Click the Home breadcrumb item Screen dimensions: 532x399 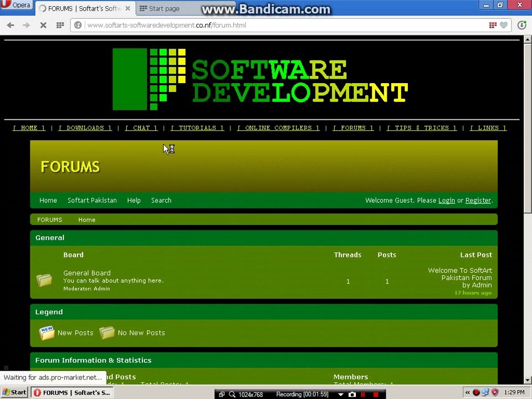click(87, 219)
